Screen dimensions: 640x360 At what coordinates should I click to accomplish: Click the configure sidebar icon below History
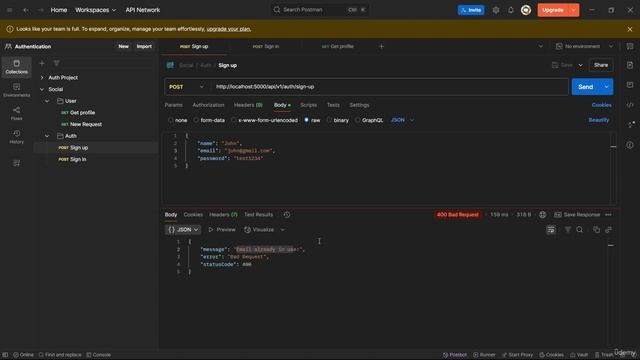pyautogui.click(x=16, y=163)
